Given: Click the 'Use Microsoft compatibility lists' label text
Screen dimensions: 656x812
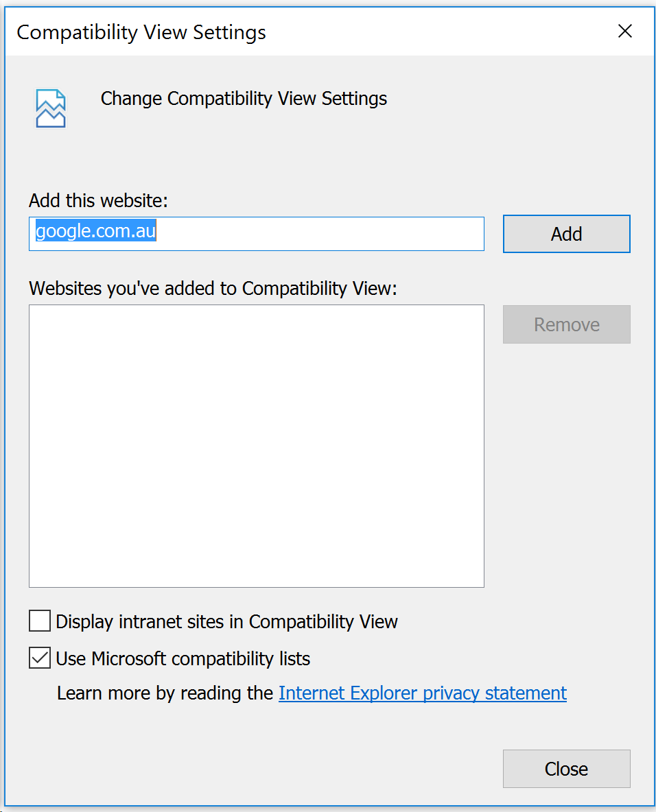Looking at the screenshot, I should click(x=183, y=658).
